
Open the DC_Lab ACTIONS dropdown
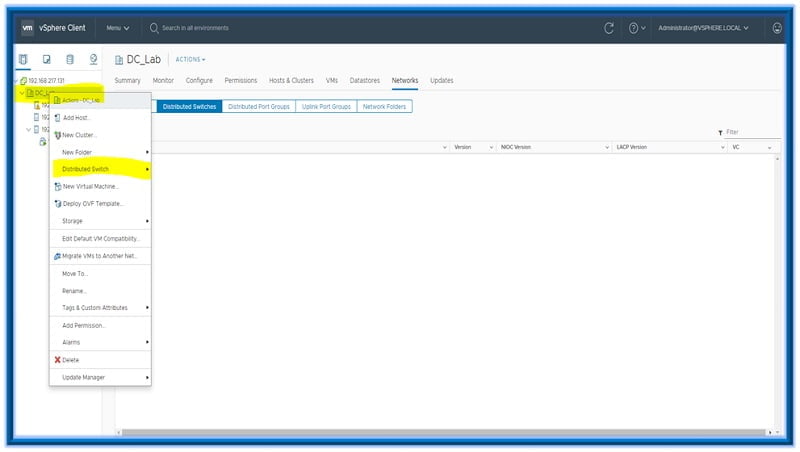tap(190, 59)
